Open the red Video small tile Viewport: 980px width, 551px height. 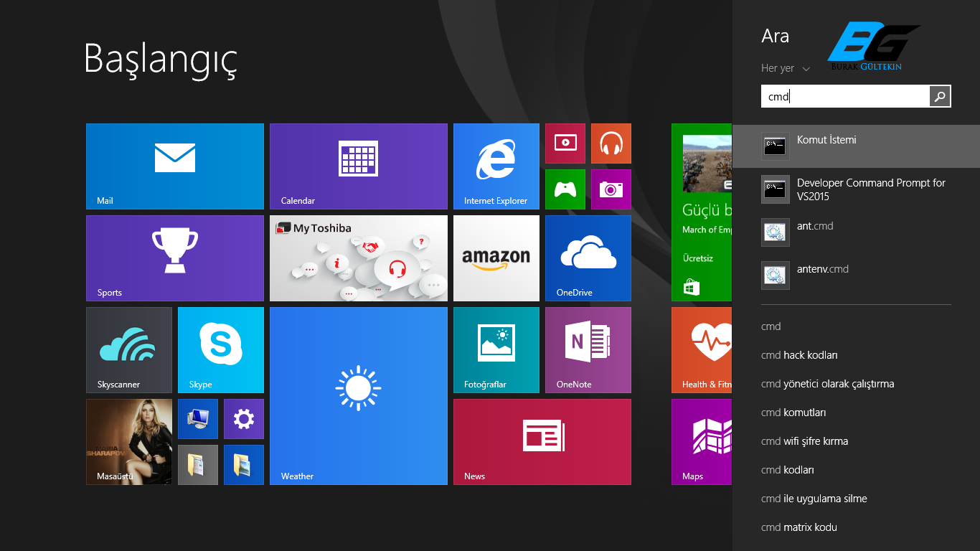point(565,143)
